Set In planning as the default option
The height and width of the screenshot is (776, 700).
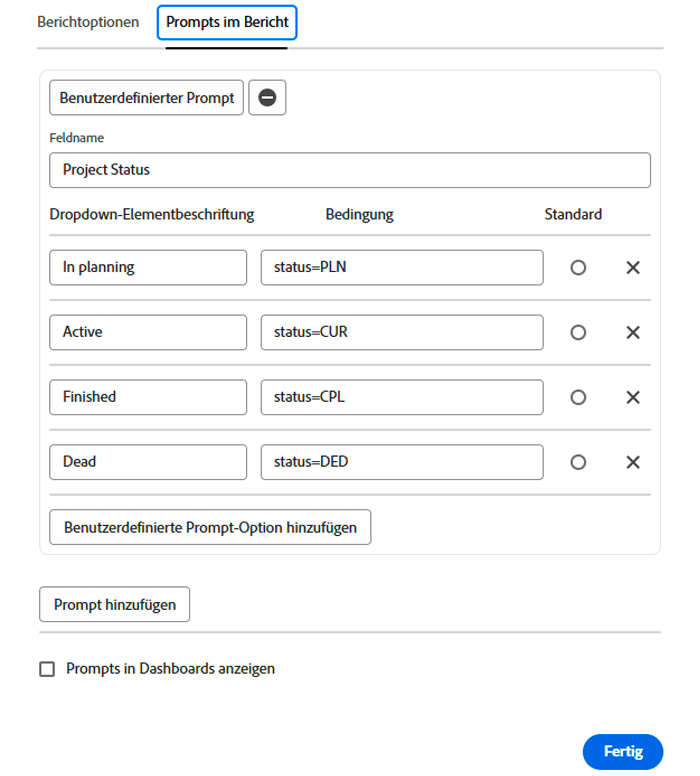(x=577, y=268)
